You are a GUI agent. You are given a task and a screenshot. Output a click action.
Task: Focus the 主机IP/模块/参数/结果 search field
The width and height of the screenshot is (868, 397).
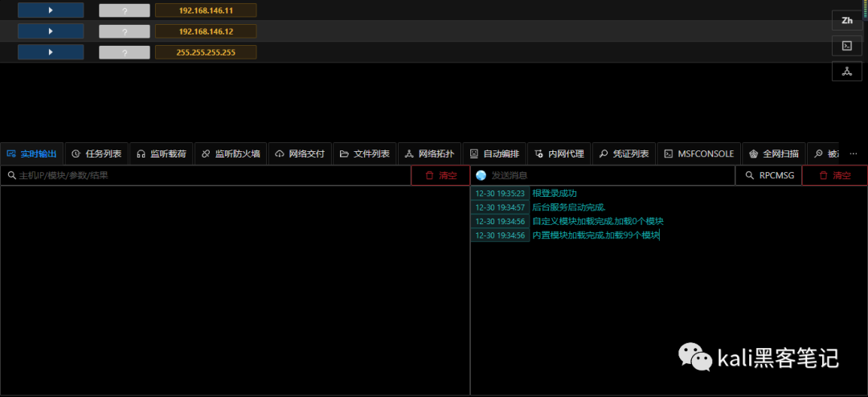tap(206, 175)
